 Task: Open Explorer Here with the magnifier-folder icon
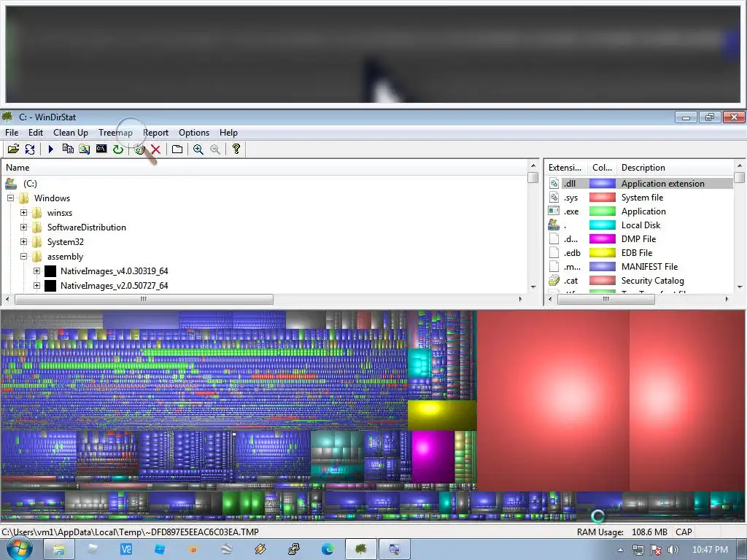85,149
